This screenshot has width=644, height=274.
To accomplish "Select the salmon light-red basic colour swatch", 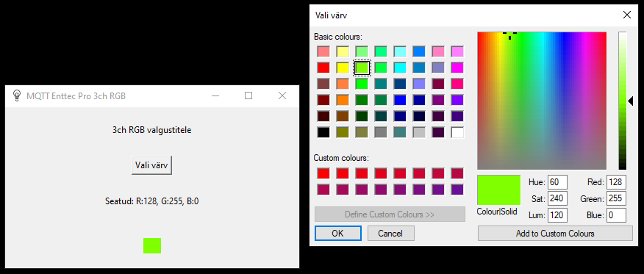I will tap(323, 51).
